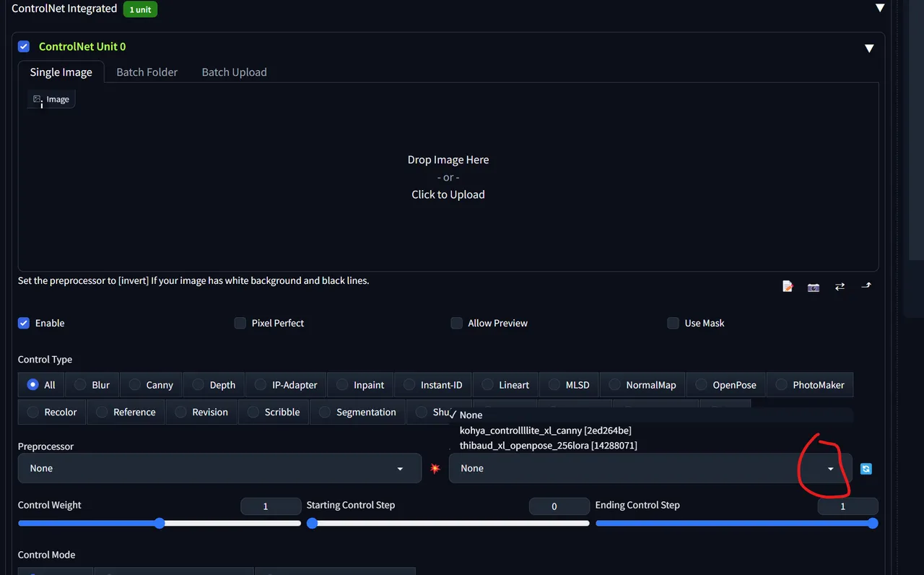Choose None in the model list
924x575 pixels.
coord(650,415)
